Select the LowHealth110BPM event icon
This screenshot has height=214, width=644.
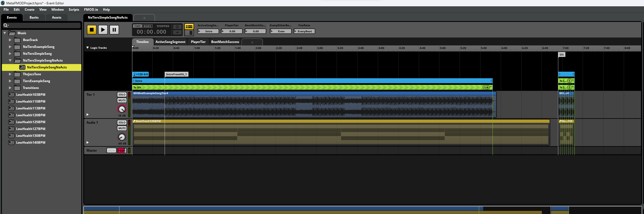(x=11, y=101)
